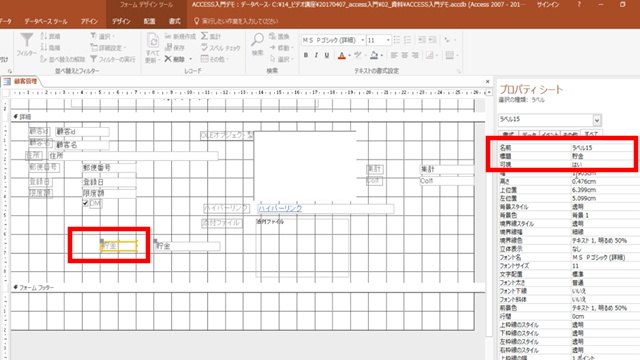Click the Filter funnel icon
Image resolution: width=640 pixels, height=360 pixels.
pyautogui.click(x=27, y=40)
